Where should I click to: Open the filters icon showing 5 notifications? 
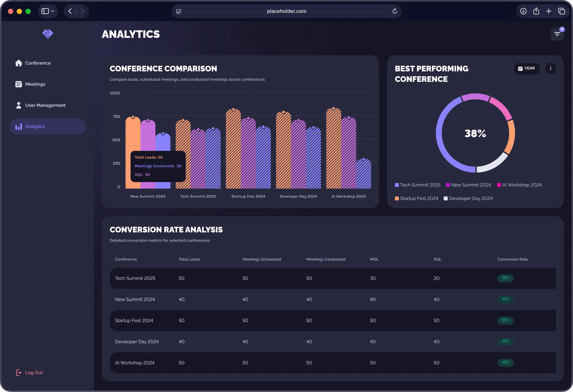pyautogui.click(x=558, y=34)
